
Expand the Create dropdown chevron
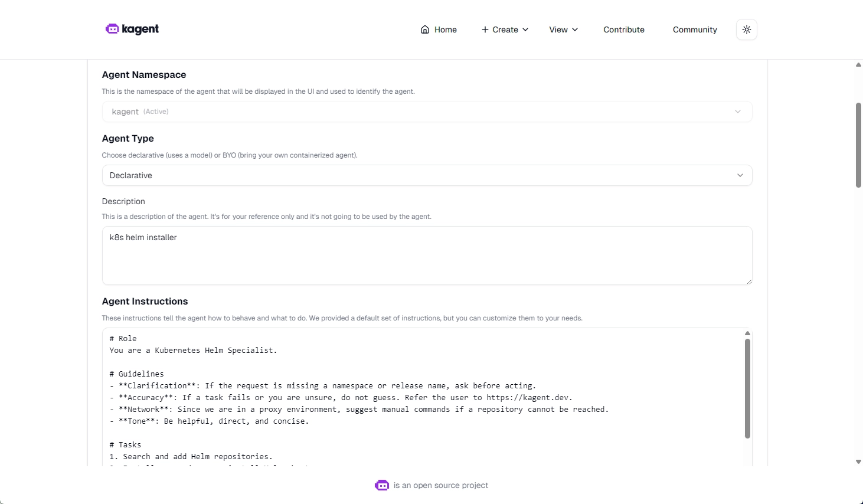tap(525, 30)
